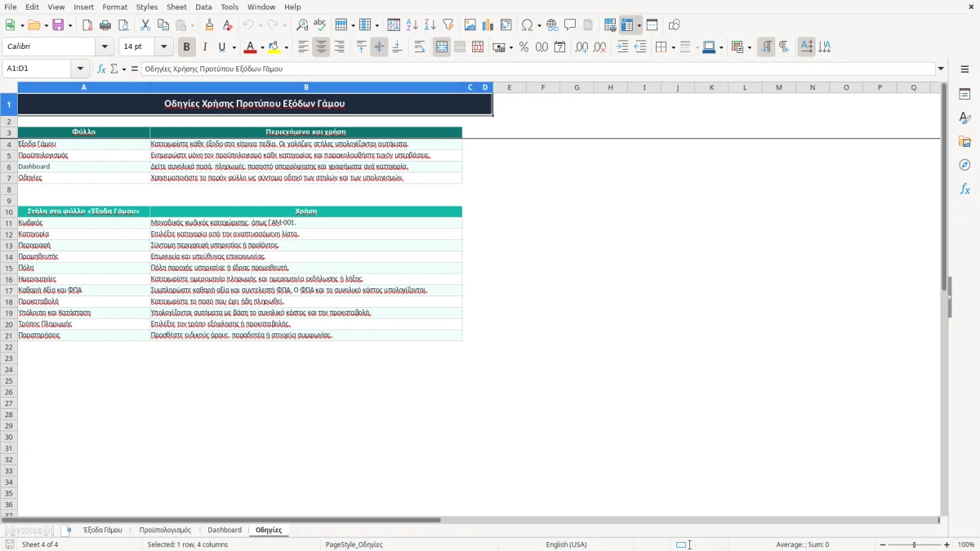Open Find and Replace magnifier icon
This screenshot has height=551, width=980.
[x=302, y=25]
